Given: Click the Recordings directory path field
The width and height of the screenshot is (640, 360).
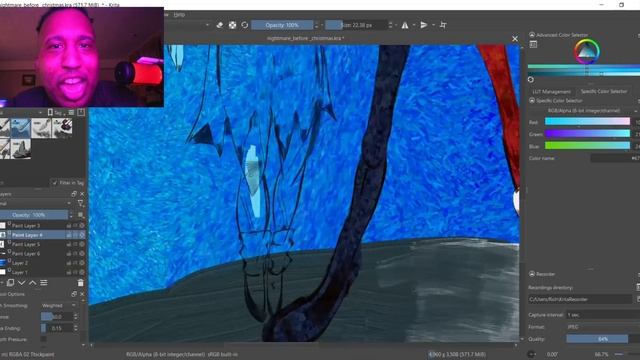Looking at the screenshot, I should click(x=580, y=299).
